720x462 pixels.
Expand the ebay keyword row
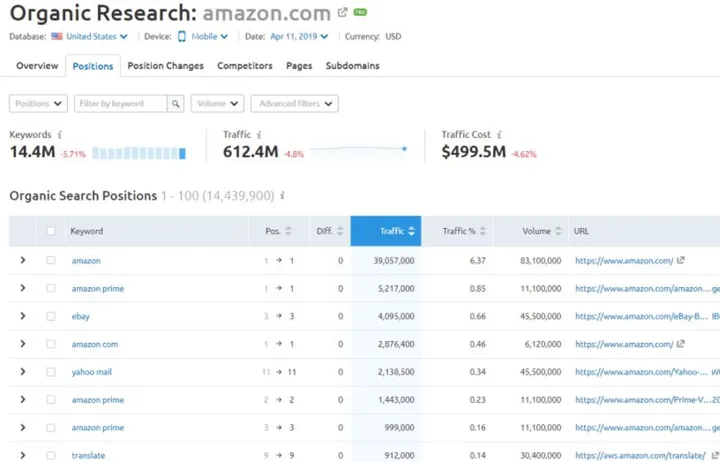point(22,316)
